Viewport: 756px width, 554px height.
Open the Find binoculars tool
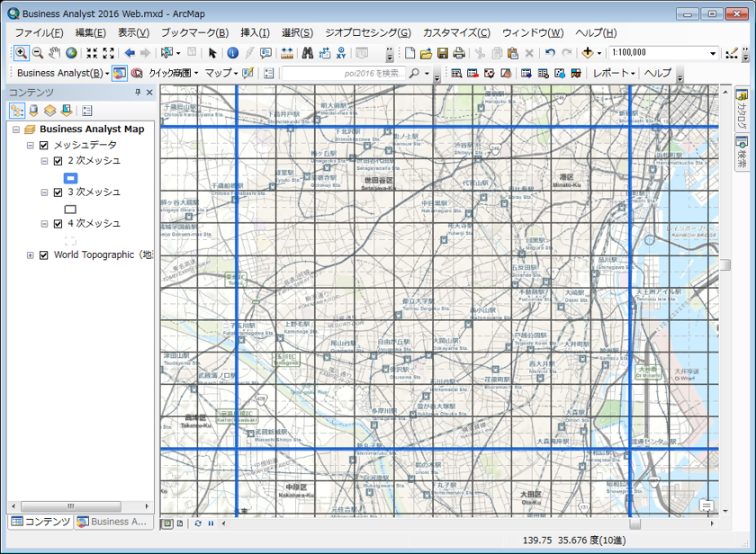tap(308, 52)
